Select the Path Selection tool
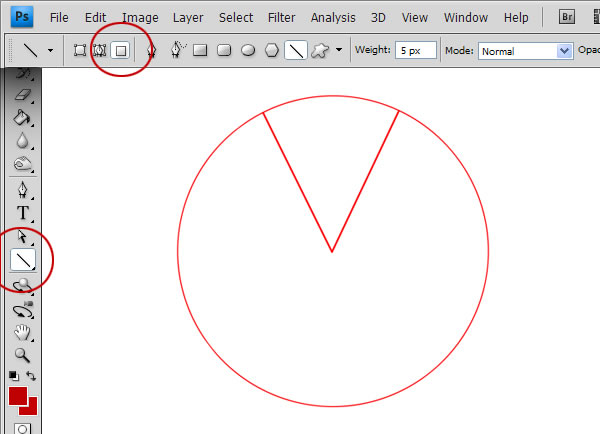The width and height of the screenshot is (600, 434). [22, 237]
